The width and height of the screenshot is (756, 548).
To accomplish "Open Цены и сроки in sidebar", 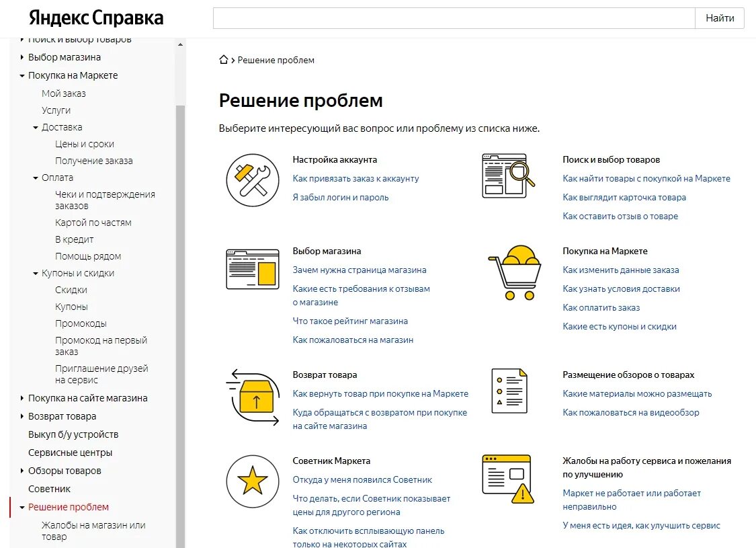I will pyautogui.click(x=85, y=144).
